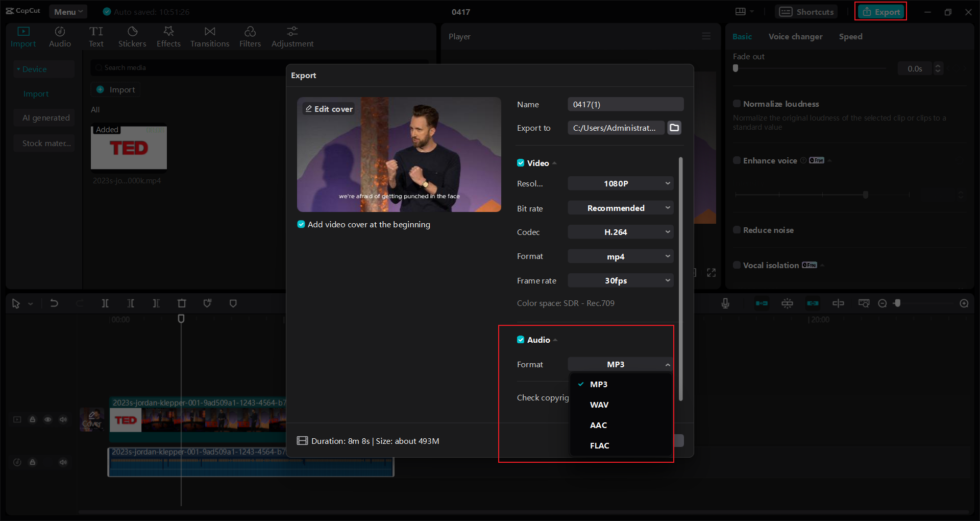Click the export Name input field
This screenshot has height=521, width=980.
[625, 104]
